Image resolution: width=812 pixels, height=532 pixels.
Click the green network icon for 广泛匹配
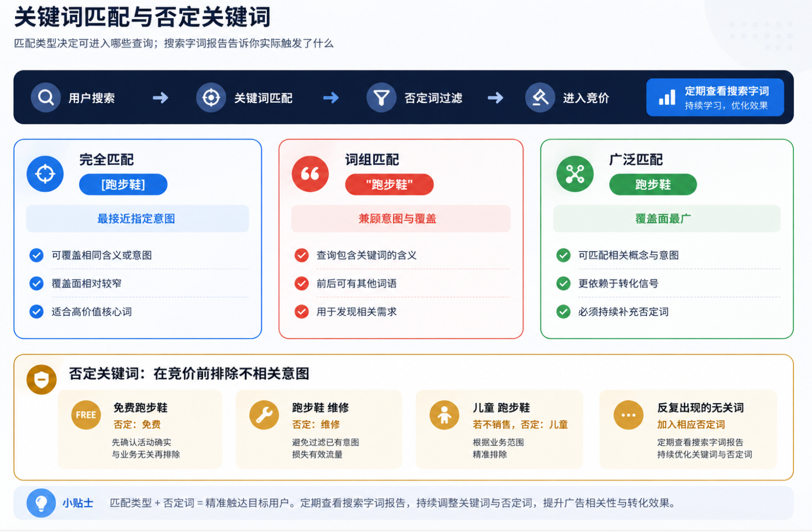(575, 174)
